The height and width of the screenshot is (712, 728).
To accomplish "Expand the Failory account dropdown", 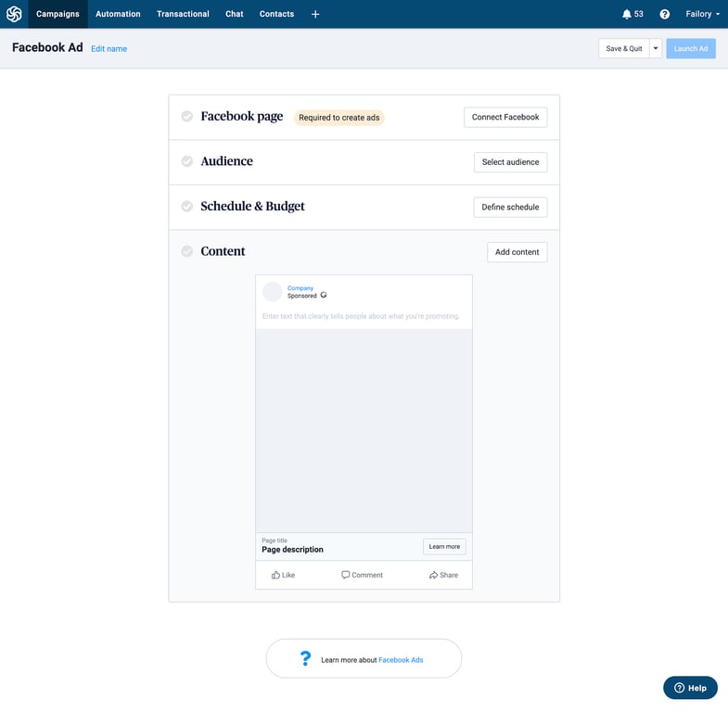I will tap(702, 14).
